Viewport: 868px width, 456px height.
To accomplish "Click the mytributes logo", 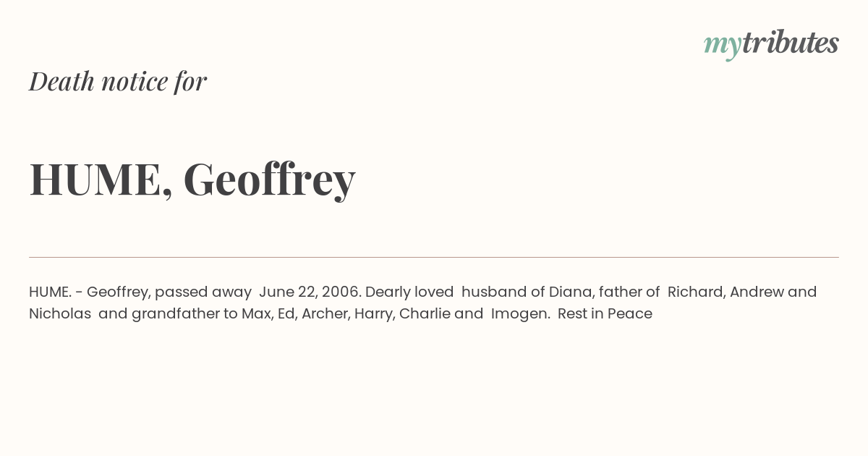I will 771,43.
